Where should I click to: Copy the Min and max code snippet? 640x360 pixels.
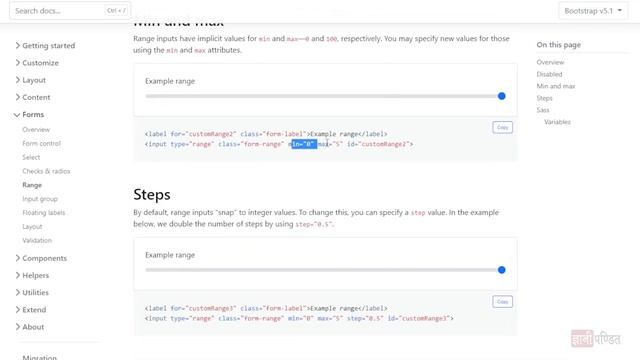502,127
